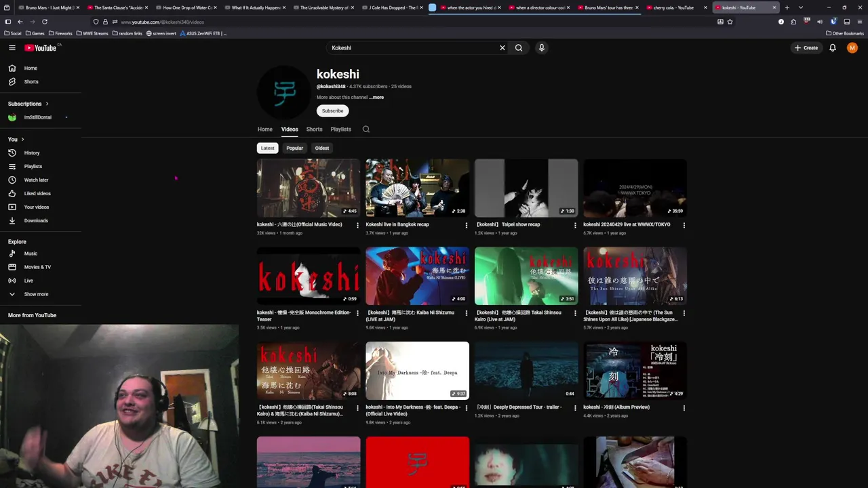Open the Taipei show recap thumbnail

click(x=526, y=188)
